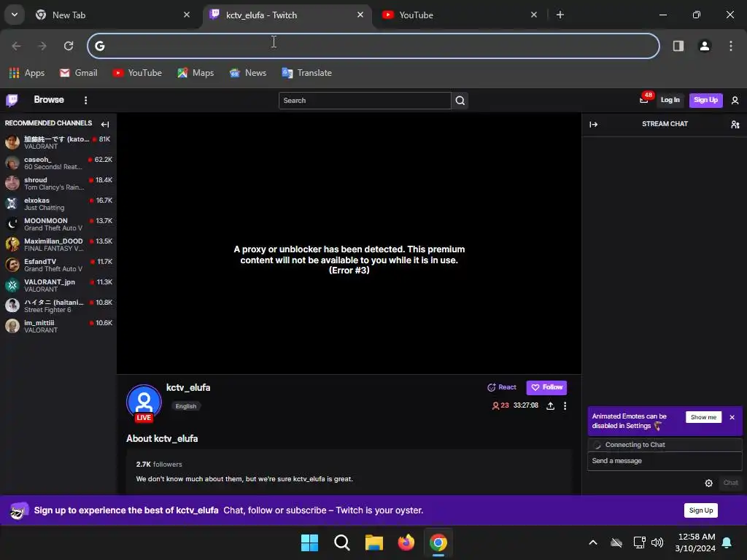The image size is (747, 560).
Task: Click the magnifier search button in Twitch
Action: (x=460, y=101)
